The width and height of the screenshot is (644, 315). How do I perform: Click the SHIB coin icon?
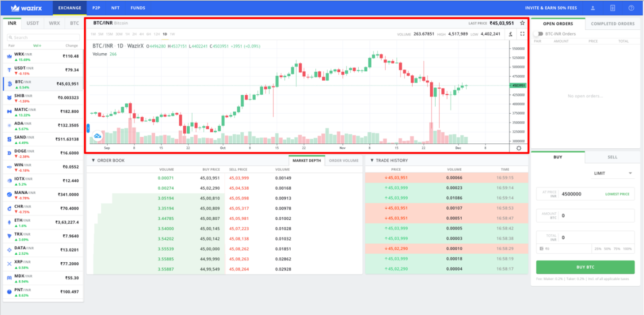click(x=9, y=98)
